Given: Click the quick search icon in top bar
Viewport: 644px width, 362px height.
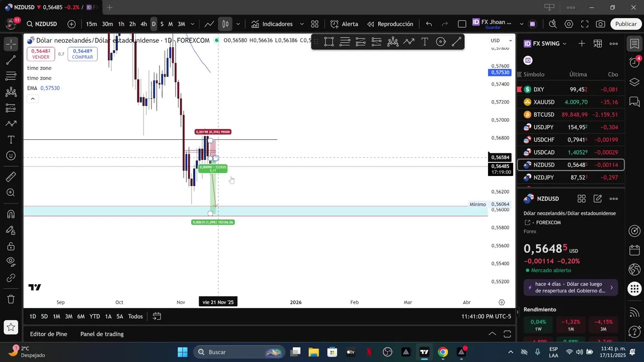Looking at the screenshot, I should click(x=552, y=24).
